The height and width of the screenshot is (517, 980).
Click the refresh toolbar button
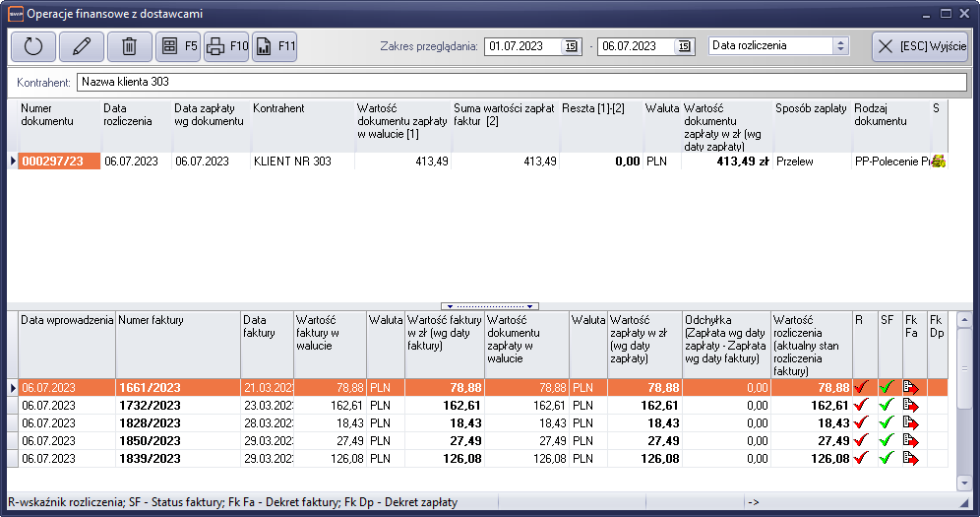pyautogui.click(x=33, y=46)
